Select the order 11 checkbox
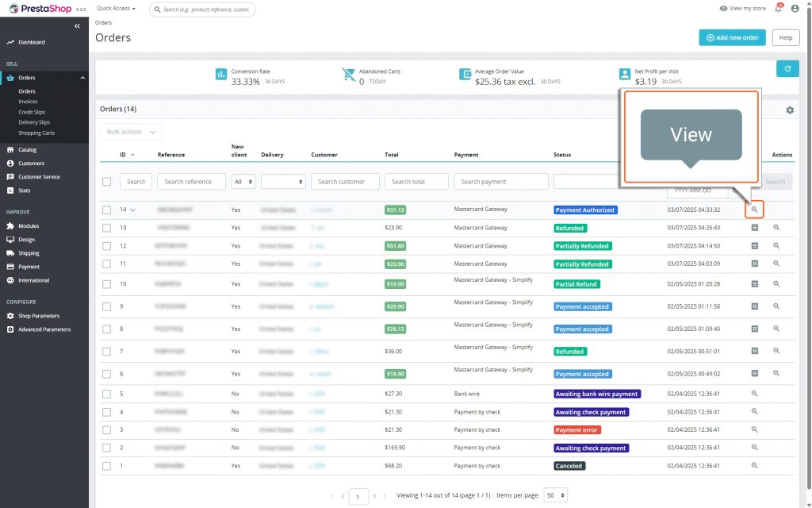 pyautogui.click(x=107, y=264)
